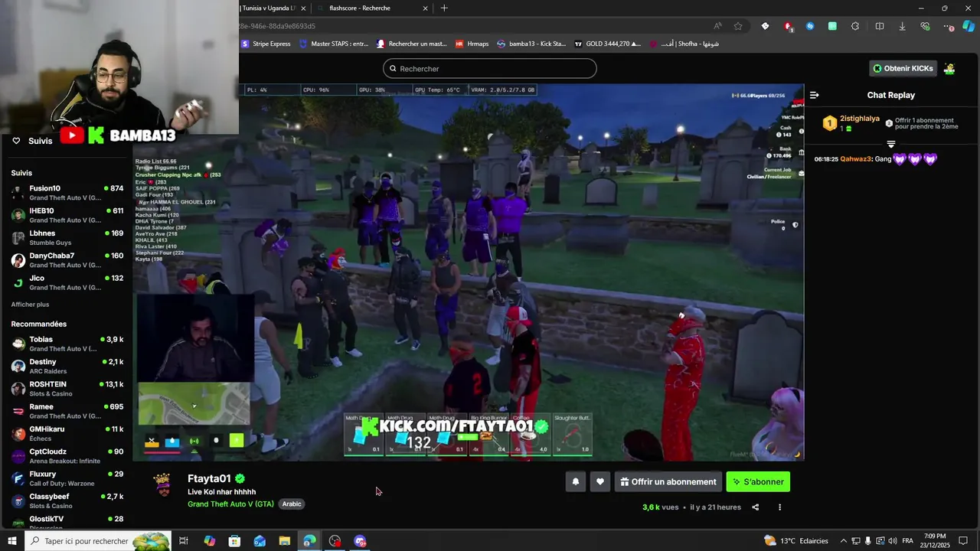Open Ftayta01 channel avatar
Image resolution: width=980 pixels, height=551 pixels.
tap(162, 484)
